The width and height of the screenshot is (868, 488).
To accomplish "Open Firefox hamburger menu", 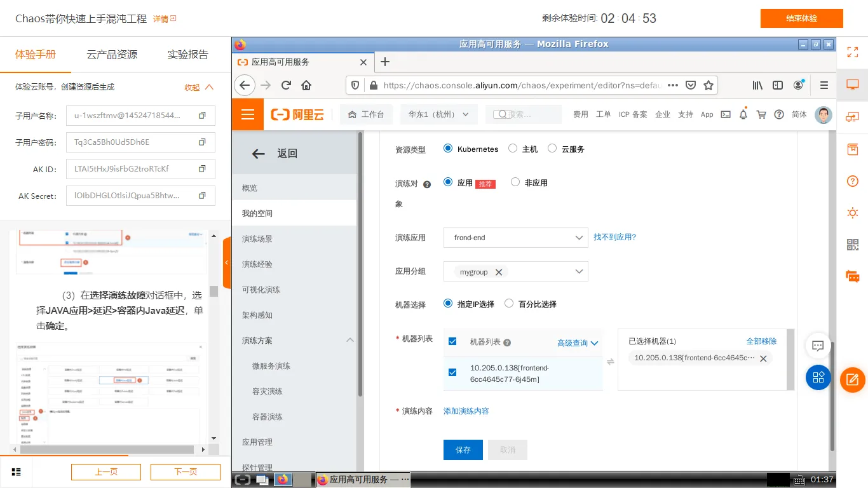I will click(824, 85).
